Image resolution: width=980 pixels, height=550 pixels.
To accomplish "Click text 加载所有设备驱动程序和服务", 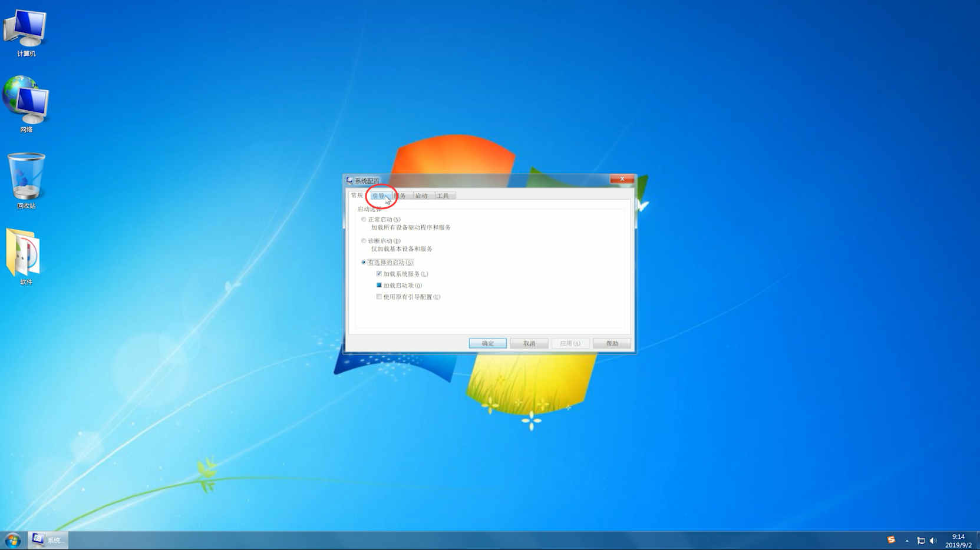I will [411, 227].
